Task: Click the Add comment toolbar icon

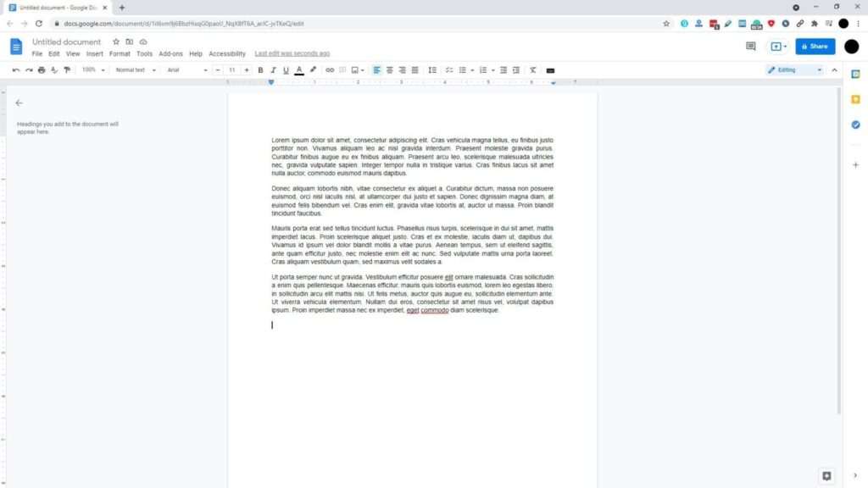Action: point(342,70)
